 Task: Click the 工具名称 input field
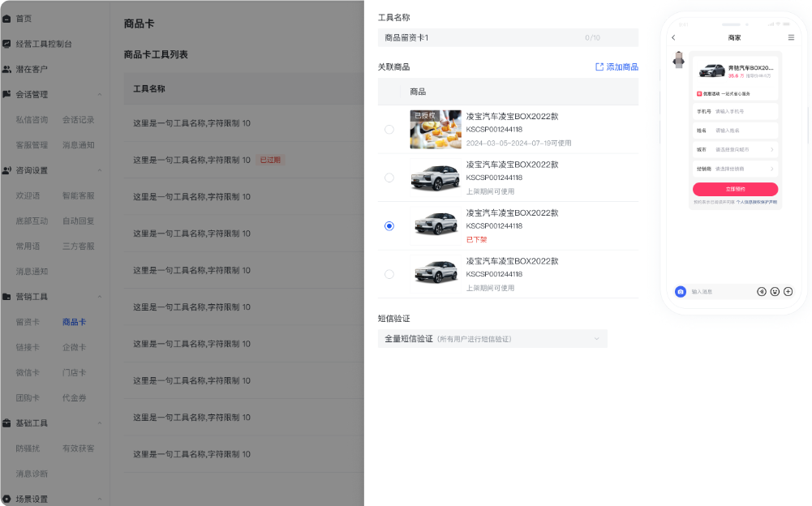[x=508, y=38]
